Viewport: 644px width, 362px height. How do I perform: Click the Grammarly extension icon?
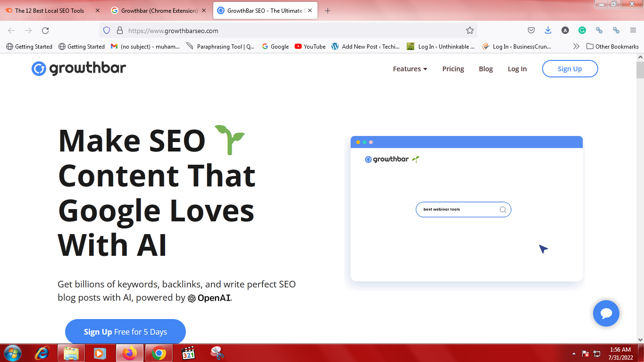pos(582,31)
